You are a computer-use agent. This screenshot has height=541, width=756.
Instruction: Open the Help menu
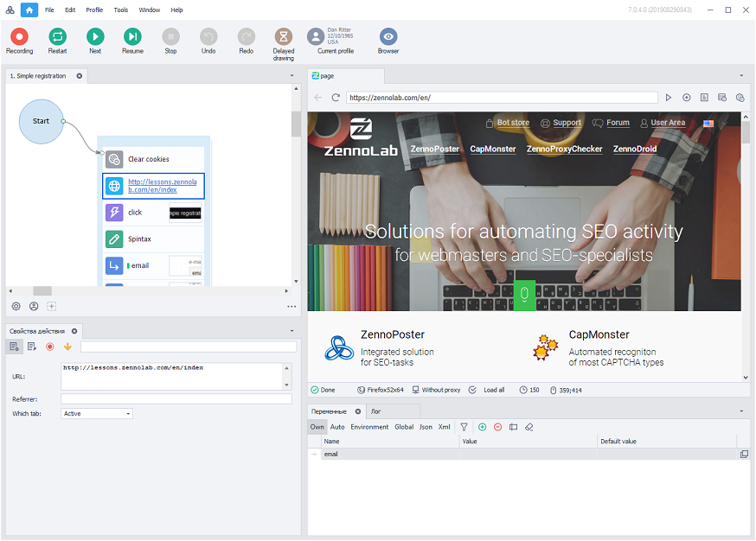[x=177, y=10]
